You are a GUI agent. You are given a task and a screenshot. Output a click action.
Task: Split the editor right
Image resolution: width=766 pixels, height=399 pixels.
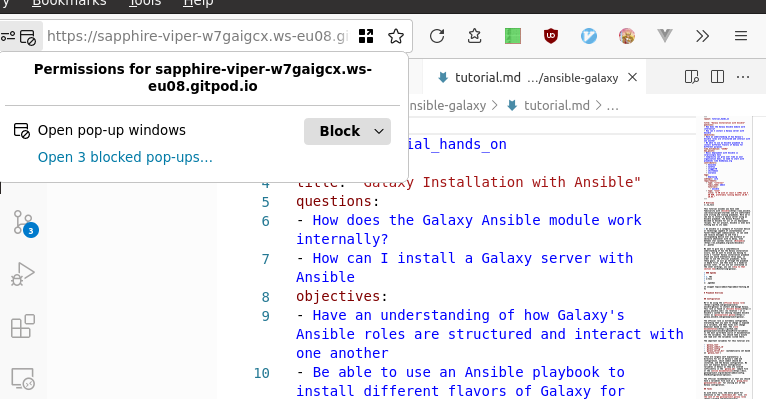point(717,77)
